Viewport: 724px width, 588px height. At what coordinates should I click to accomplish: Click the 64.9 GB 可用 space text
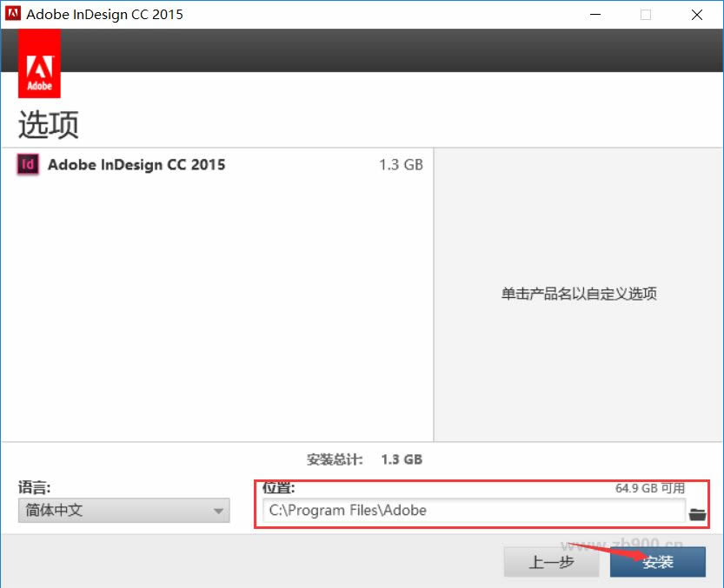[x=649, y=488]
